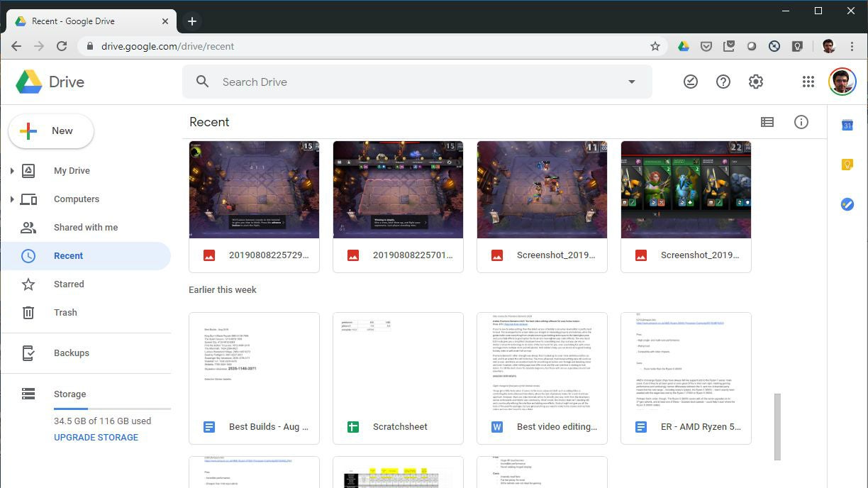Screen dimensions: 868x488
Task: Show the file details info panel
Action: pyautogui.click(x=801, y=122)
